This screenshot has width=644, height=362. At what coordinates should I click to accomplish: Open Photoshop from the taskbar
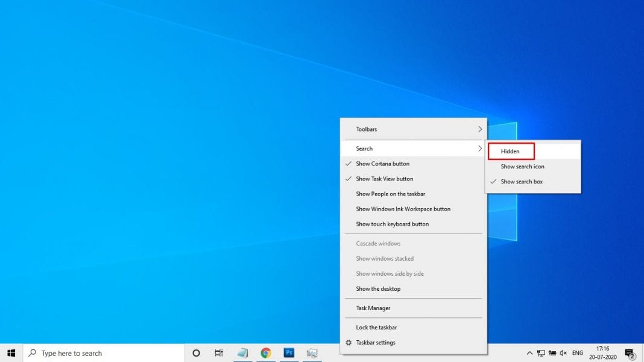pyautogui.click(x=289, y=352)
